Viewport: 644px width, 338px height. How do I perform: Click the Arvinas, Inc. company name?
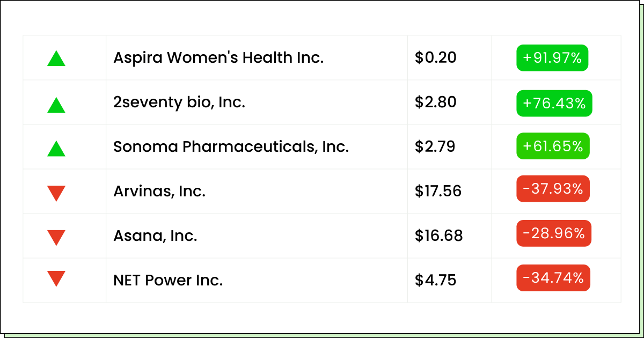(x=159, y=191)
